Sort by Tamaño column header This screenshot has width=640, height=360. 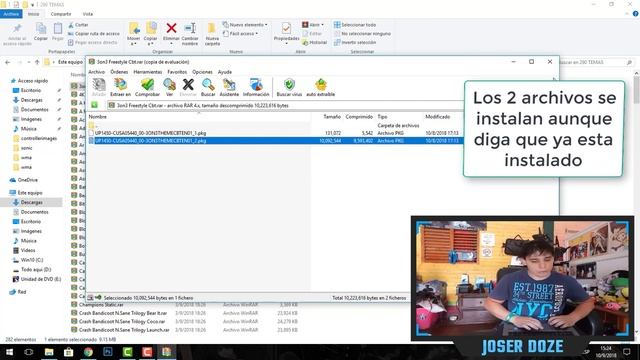tap(332, 117)
